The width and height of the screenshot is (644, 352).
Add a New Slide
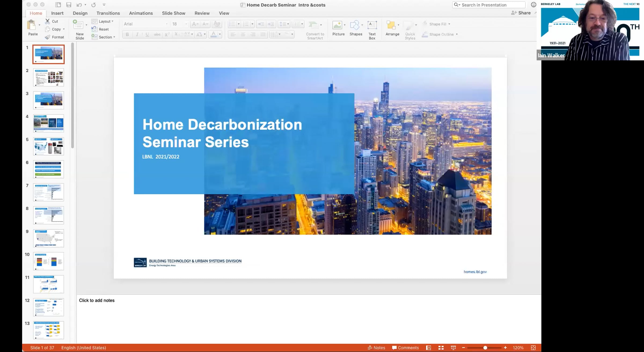[78, 29]
